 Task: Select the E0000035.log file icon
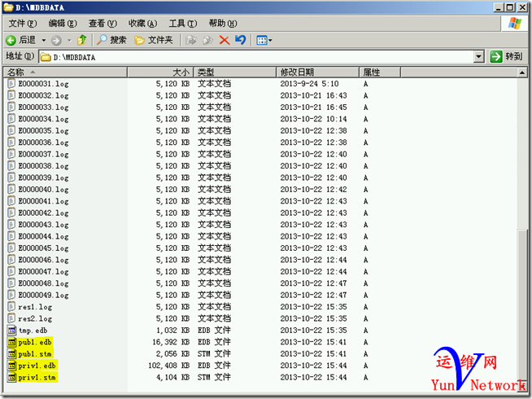point(12,130)
